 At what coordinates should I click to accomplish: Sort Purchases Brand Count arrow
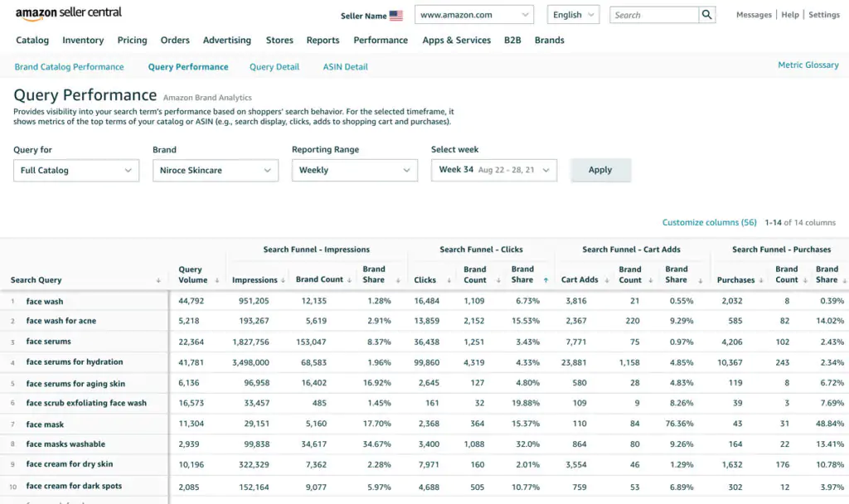click(x=805, y=280)
